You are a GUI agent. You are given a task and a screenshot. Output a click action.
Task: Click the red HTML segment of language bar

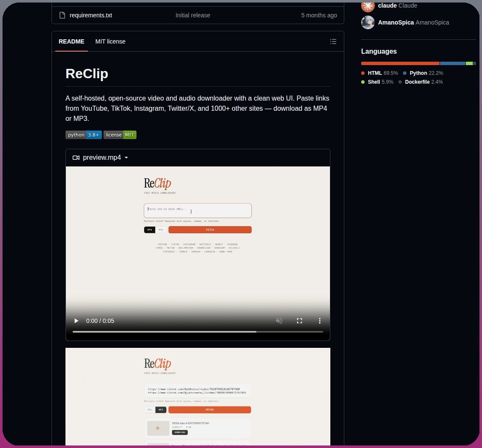coord(400,63)
